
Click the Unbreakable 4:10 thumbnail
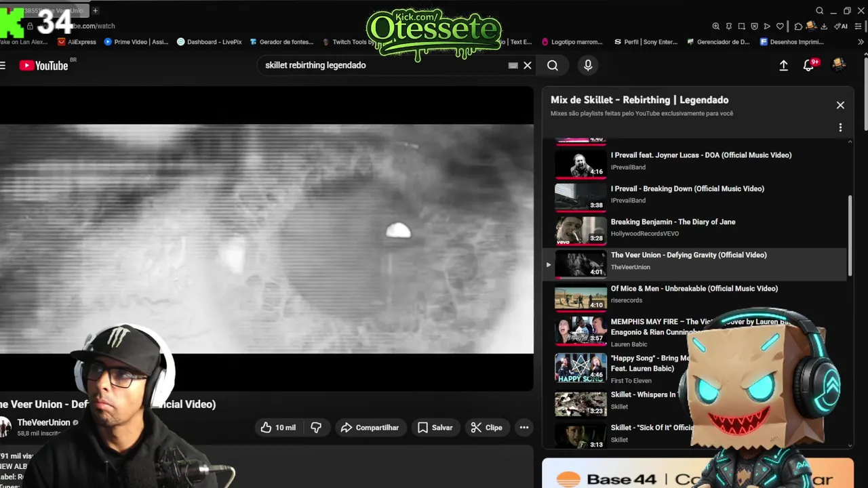580,297
